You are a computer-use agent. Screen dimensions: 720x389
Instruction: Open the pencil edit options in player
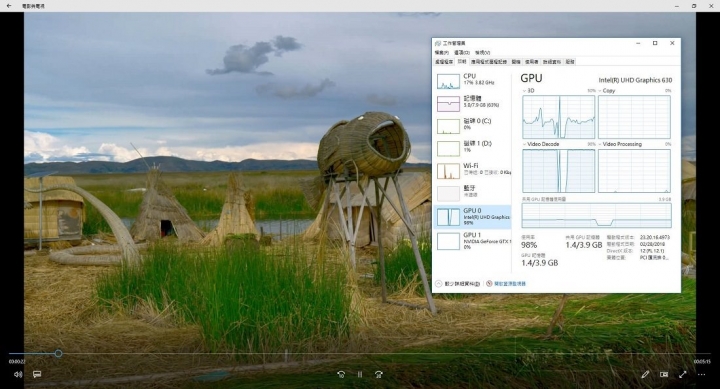(645, 374)
